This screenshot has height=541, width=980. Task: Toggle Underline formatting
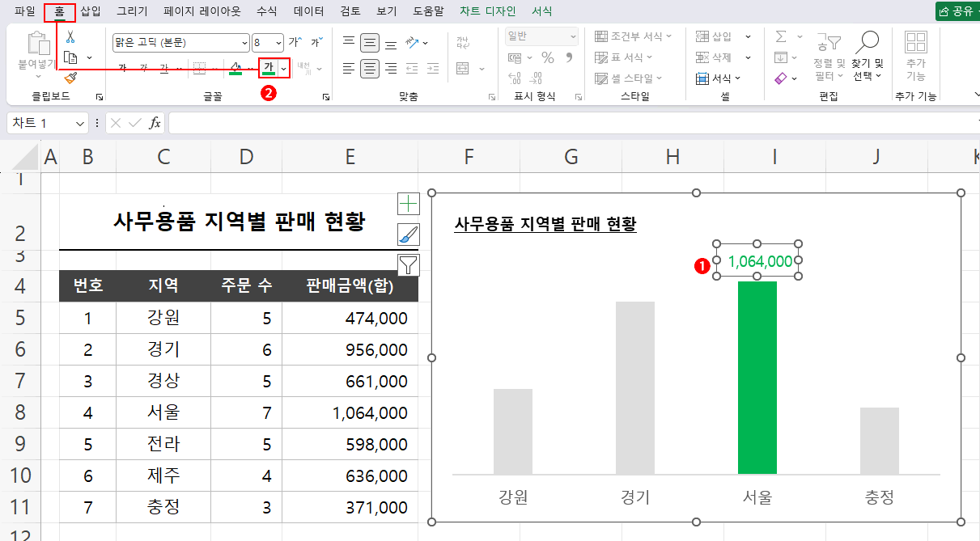click(x=164, y=69)
